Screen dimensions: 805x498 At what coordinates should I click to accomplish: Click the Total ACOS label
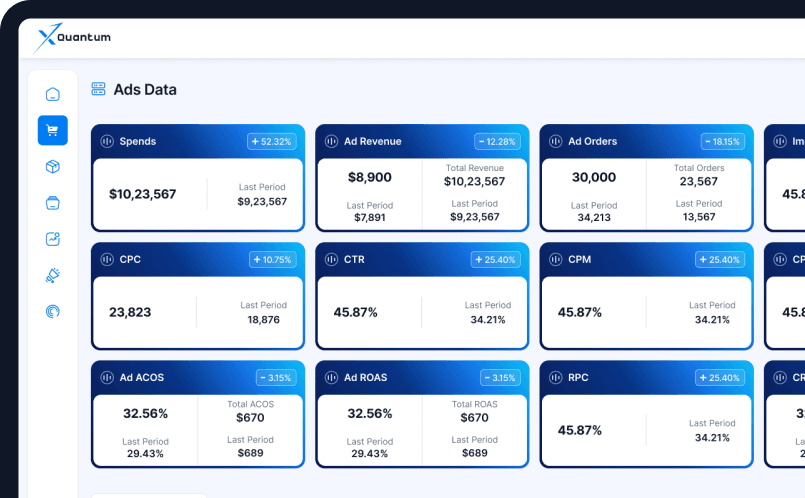pyautogui.click(x=251, y=404)
